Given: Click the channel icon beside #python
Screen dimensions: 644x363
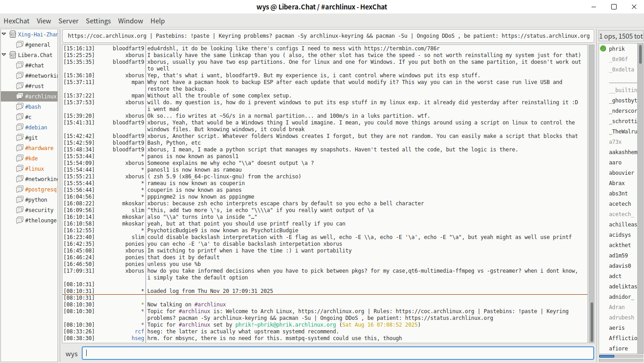Looking at the screenshot, I should 19,199.
